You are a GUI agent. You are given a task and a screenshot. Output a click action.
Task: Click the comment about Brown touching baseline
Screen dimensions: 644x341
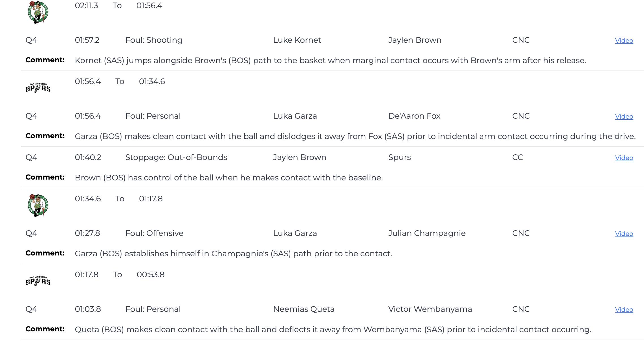(x=229, y=178)
